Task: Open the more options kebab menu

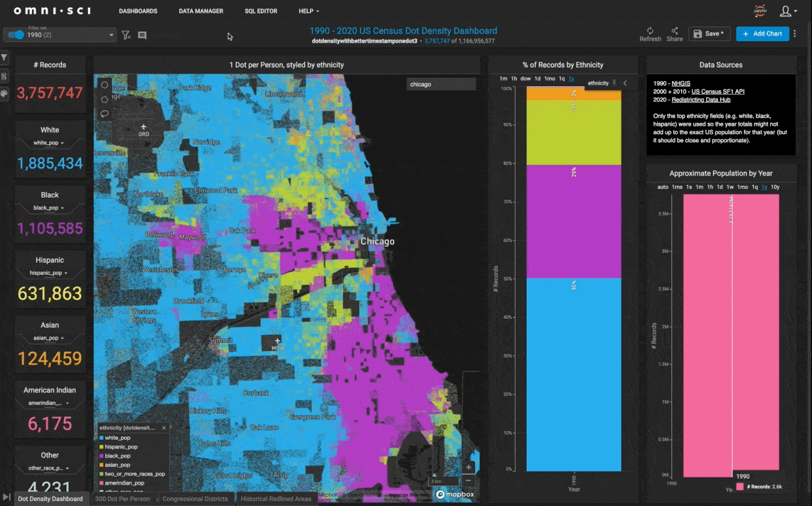Action: [795, 33]
